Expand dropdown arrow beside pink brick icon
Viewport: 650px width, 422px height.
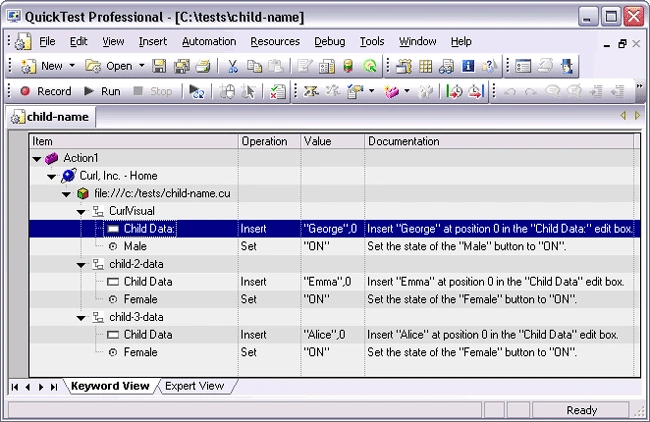(x=407, y=91)
